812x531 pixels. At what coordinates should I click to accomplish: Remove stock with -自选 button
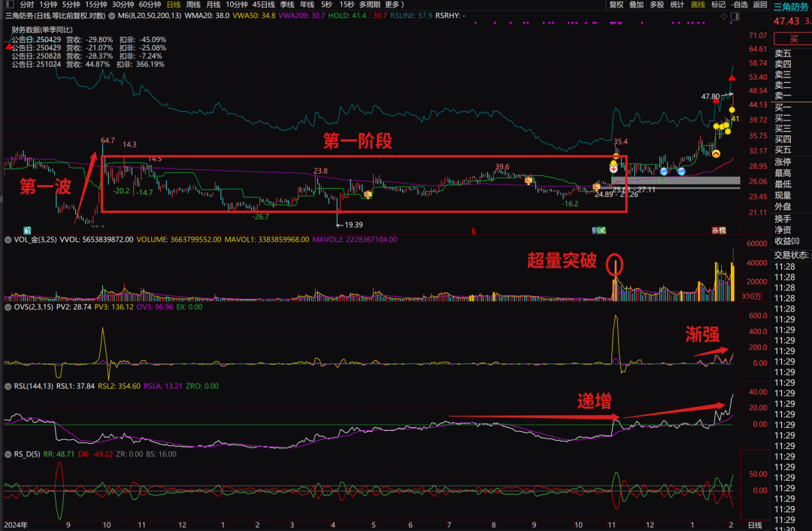point(740,5)
